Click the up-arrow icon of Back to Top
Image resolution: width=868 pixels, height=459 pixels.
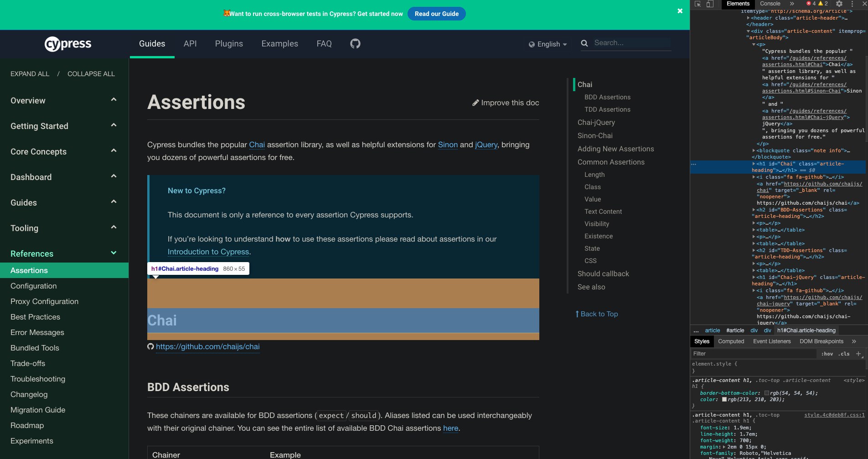577,314
